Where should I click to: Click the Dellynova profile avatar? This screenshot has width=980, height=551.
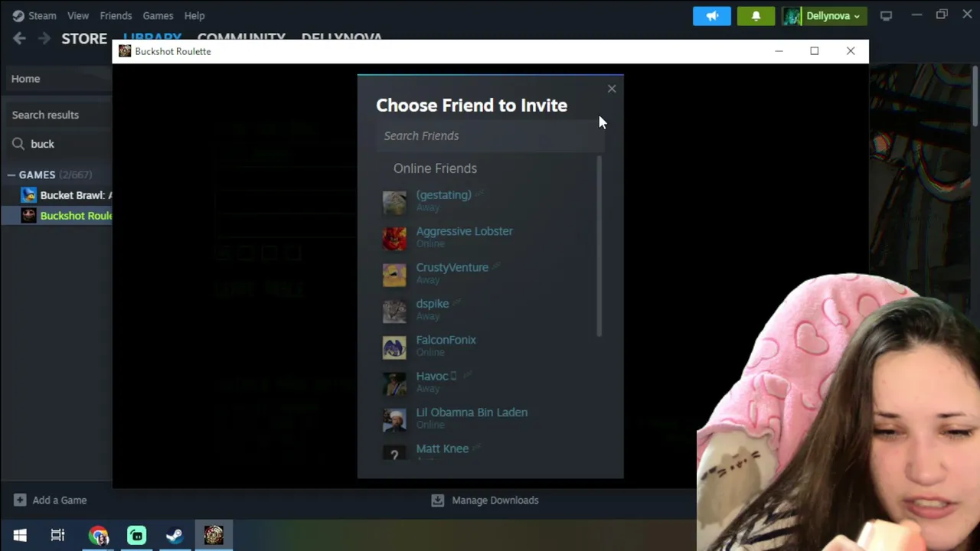click(x=792, y=15)
